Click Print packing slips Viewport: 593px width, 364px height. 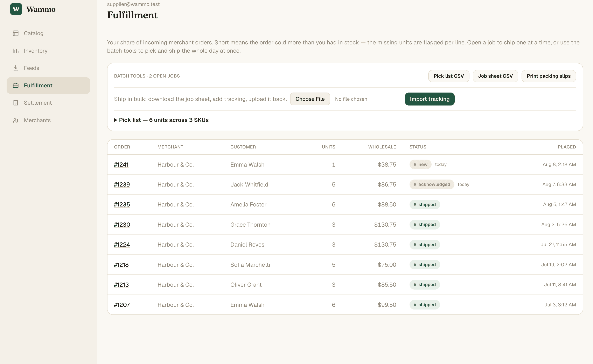(549, 76)
